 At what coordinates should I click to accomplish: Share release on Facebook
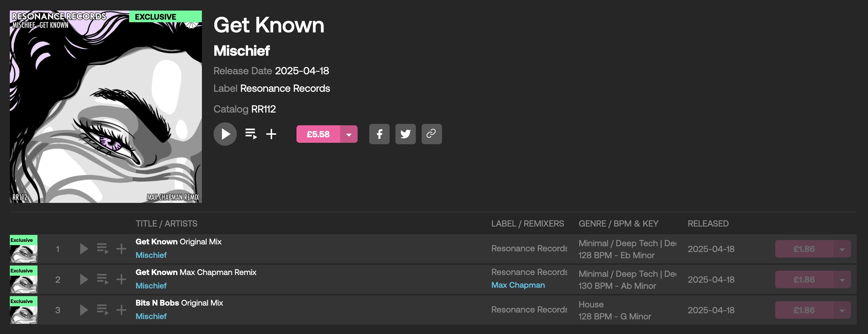379,134
